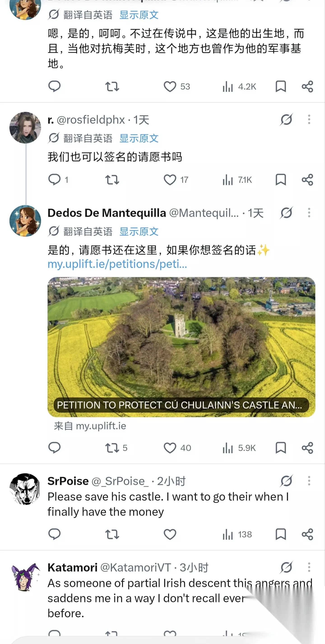Like the first reply with 53 likes
Viewport: 325px width, 644px height.
tap(170, 86)
